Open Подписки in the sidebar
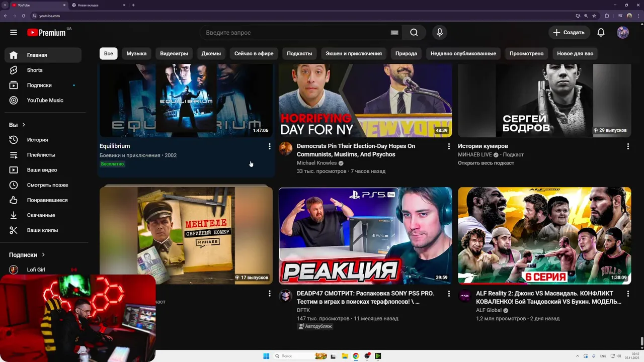This screenshot has height=362, width=644. (43, 85)
